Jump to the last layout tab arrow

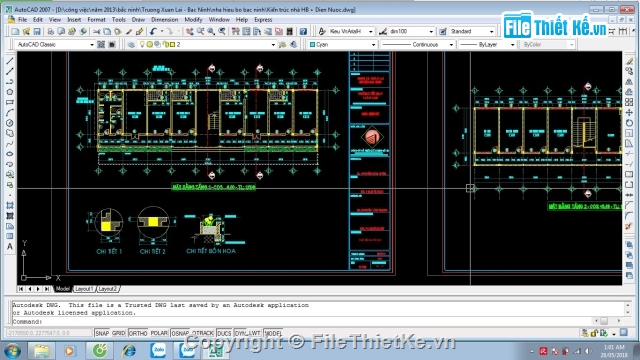(x=47, y=289)
